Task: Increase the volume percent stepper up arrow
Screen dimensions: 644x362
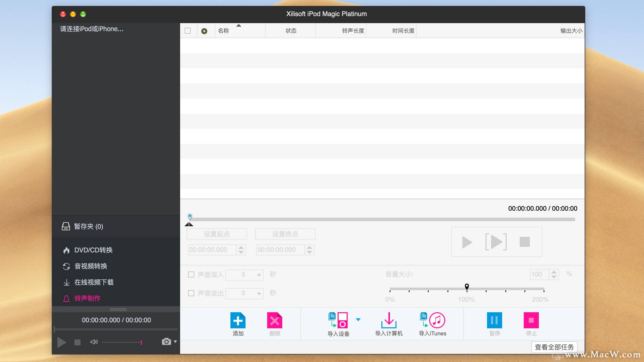Action: 554,272
